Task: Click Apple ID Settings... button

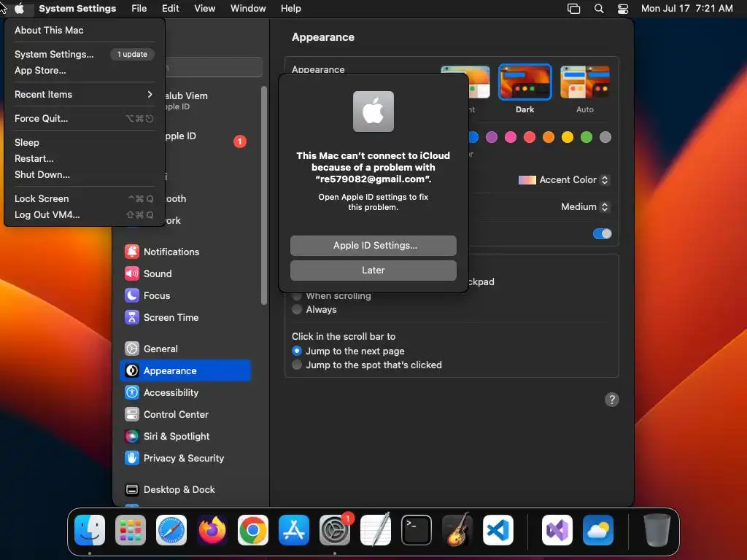Action: click(x=373, y=246)
